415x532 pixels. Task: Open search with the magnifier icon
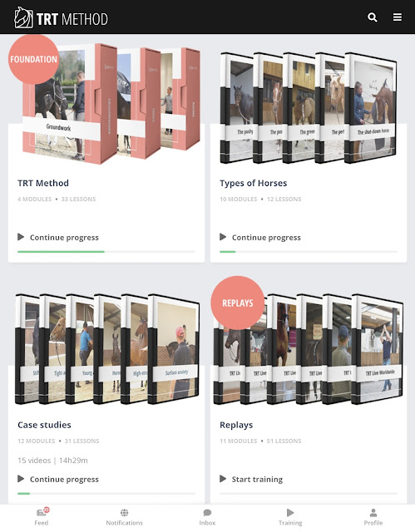tap(373, 17)
